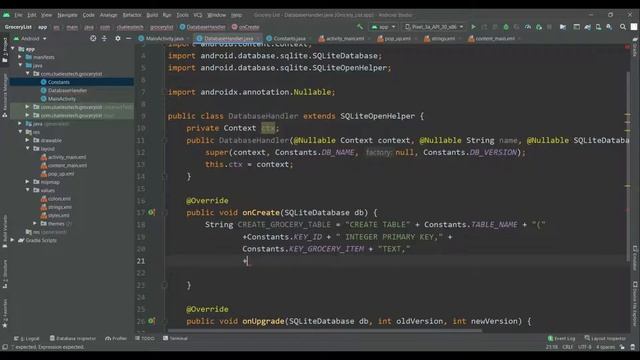Image resolution: width=640 pixels, height=360 pixels.
Task: Click the Collapse All icon in project panel
Action: tap(104, 38)
